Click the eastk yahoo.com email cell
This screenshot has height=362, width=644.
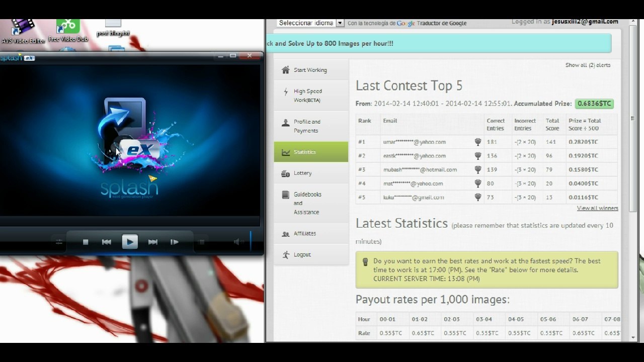[x=414, y=156]
